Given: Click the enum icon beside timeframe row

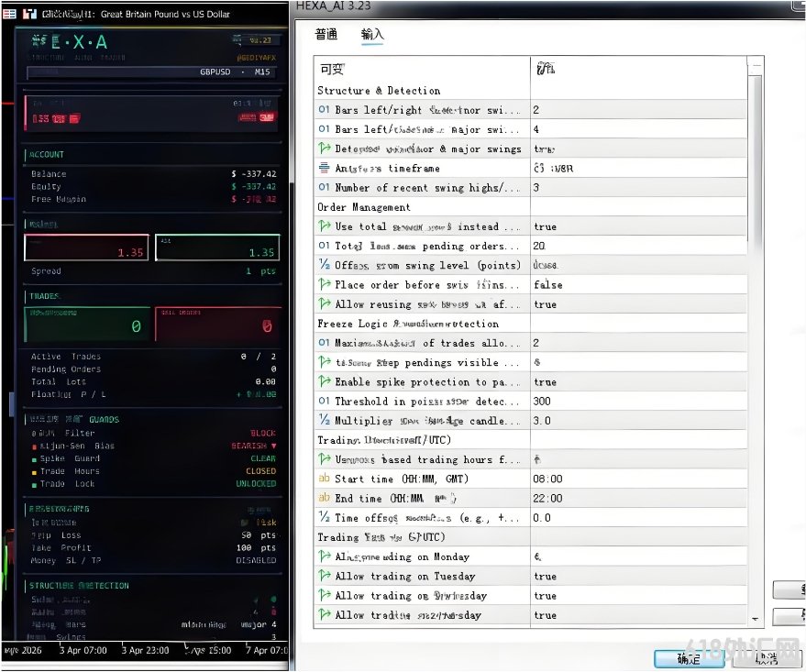Looking at the screenshot, I should (324, 168).
